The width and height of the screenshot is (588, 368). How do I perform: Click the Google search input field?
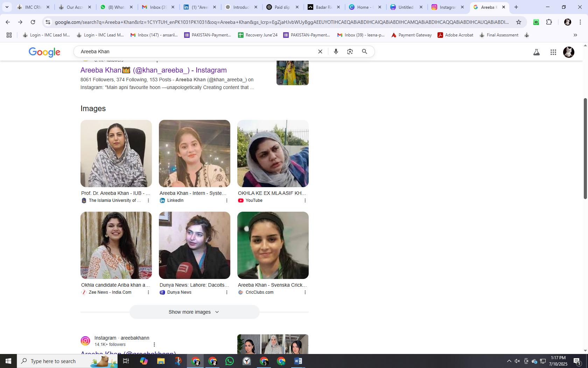[x=196, y=52]
